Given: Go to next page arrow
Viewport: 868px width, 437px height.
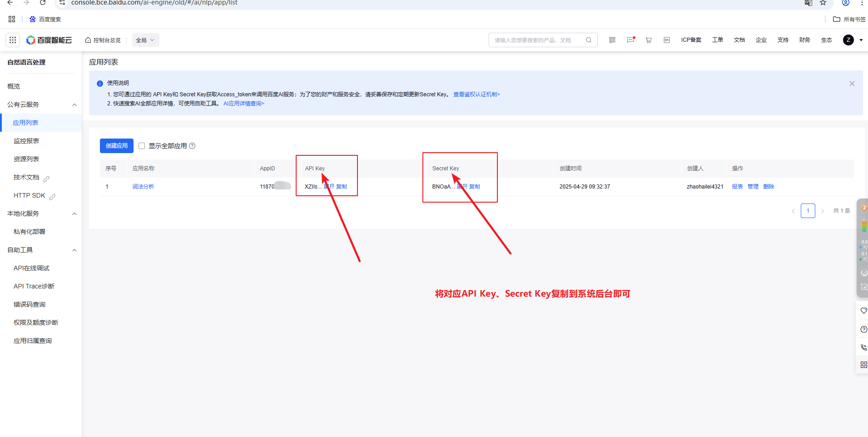Looking at the screenshot, I should [x=823, y=211].
